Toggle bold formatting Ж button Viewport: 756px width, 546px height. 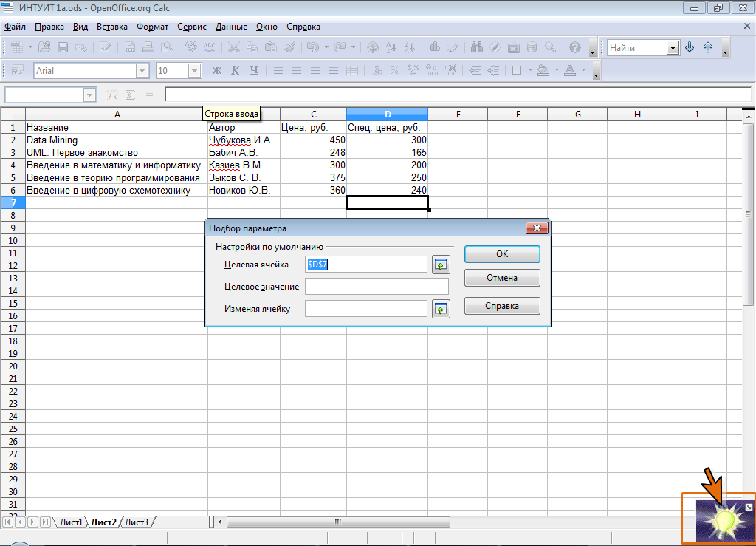[x=217, y=70]
